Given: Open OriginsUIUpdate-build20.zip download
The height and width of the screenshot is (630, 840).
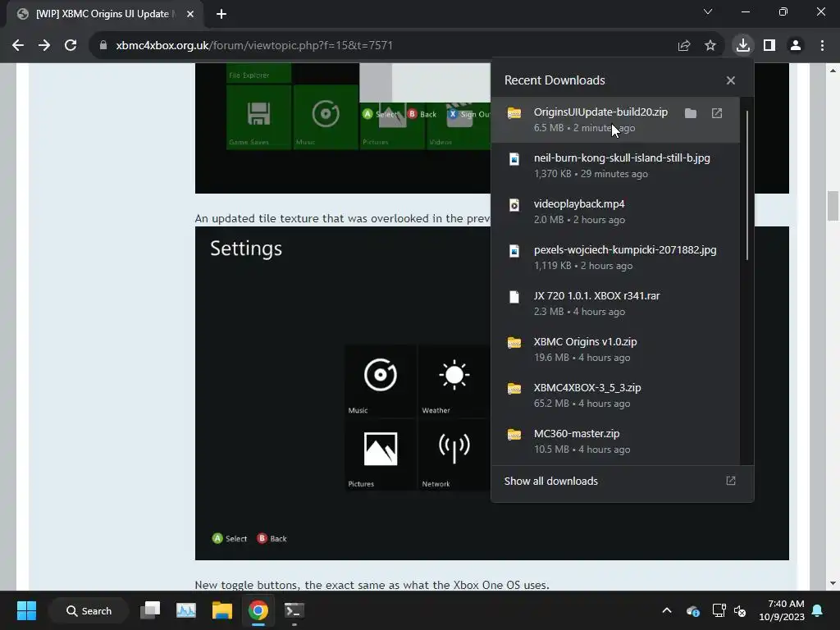Looking at the screenshot, I should tap(615, 120).
